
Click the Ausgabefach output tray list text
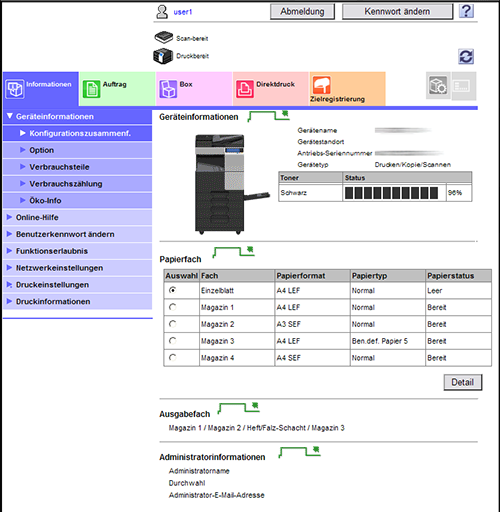[256, 428]
